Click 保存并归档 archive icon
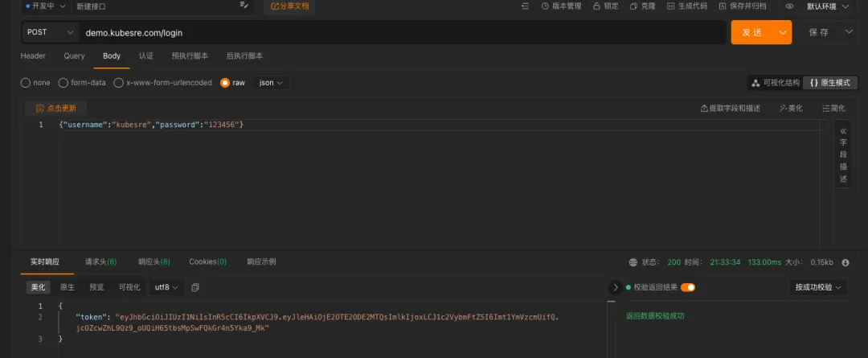This screenshot has width=868, height=358. (x=723, y=6)
